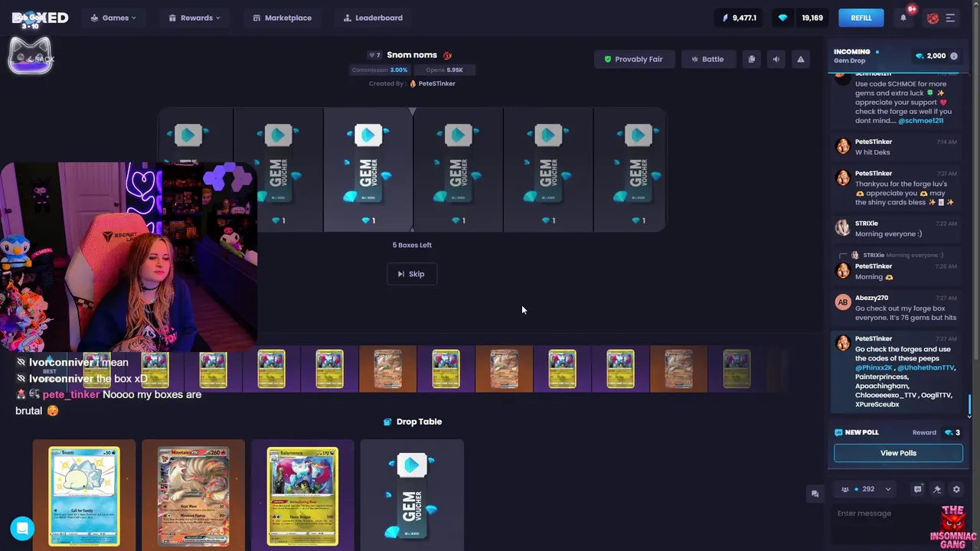Open the hamburger account menu

pyautogui.click(x=950, y=18)
